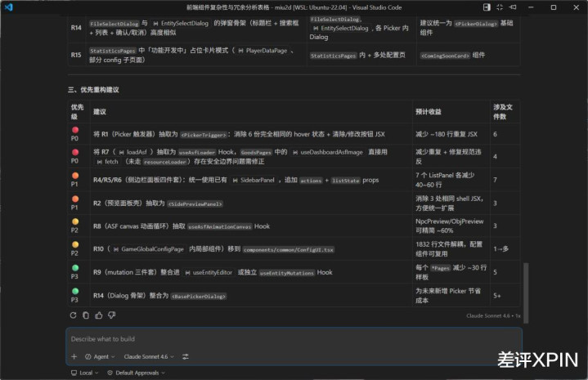Viewport: 588px width, 380px height.
Task: Open the Default Approvals dropdown
Action: pyautogui.click(x=139, y=372)
